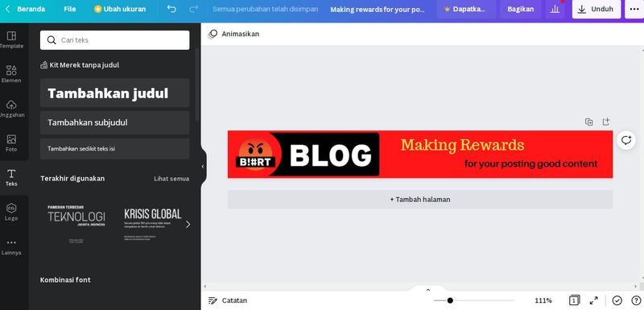Open the Template sidebar tab
The height and width of the screenshot is (310, 644).
11,39
